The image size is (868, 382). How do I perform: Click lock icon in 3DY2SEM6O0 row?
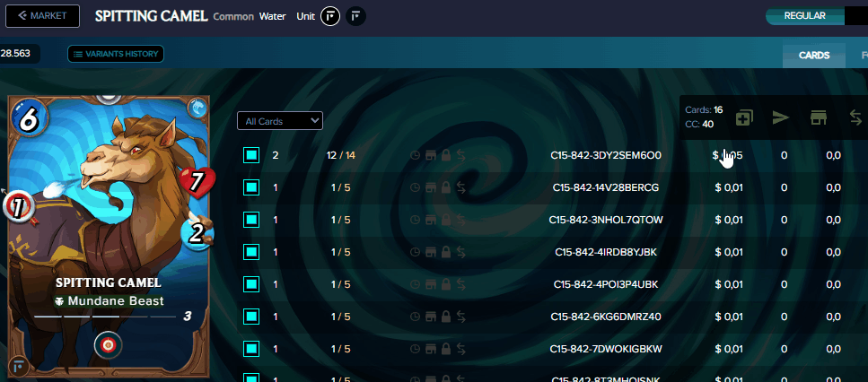tap(445, 156)
